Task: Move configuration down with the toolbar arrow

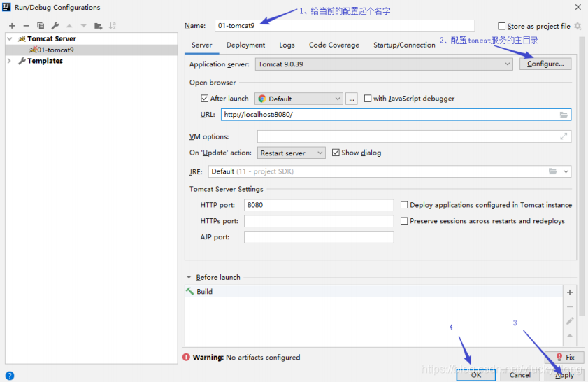Action: pos(84,25)
